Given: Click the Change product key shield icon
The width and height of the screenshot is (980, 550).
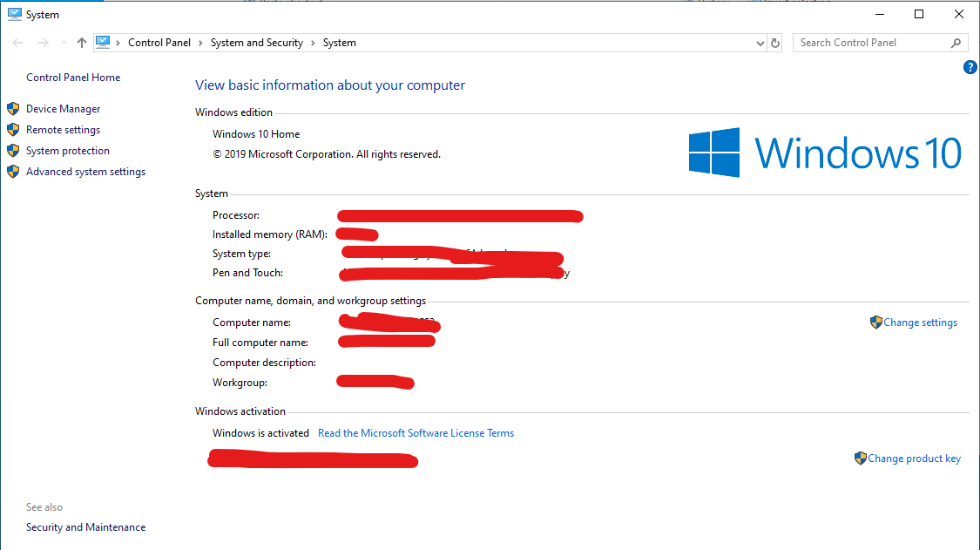Looking at the screenshot, I should tap(860, 458).
